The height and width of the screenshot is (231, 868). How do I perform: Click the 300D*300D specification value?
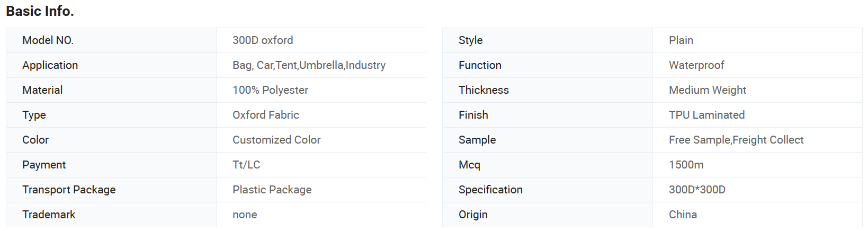click(697, 190)
